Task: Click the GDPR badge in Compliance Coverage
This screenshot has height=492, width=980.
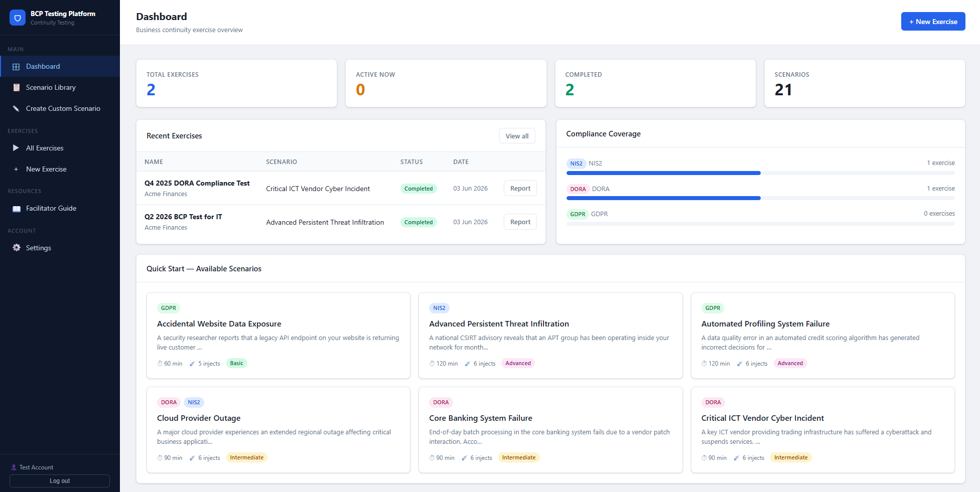Action: pyautogui.click(x=578, y=214)
